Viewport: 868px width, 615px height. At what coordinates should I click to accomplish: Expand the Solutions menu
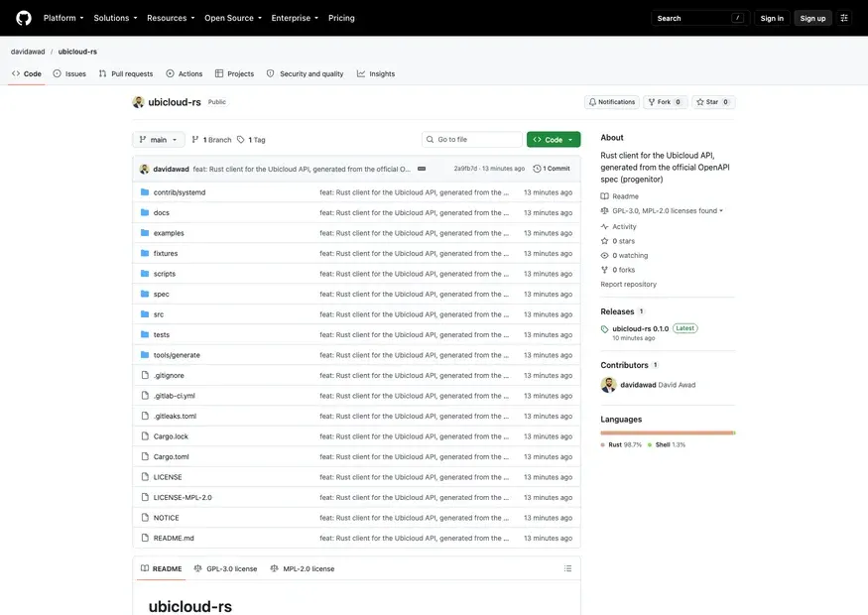point(115,18)
